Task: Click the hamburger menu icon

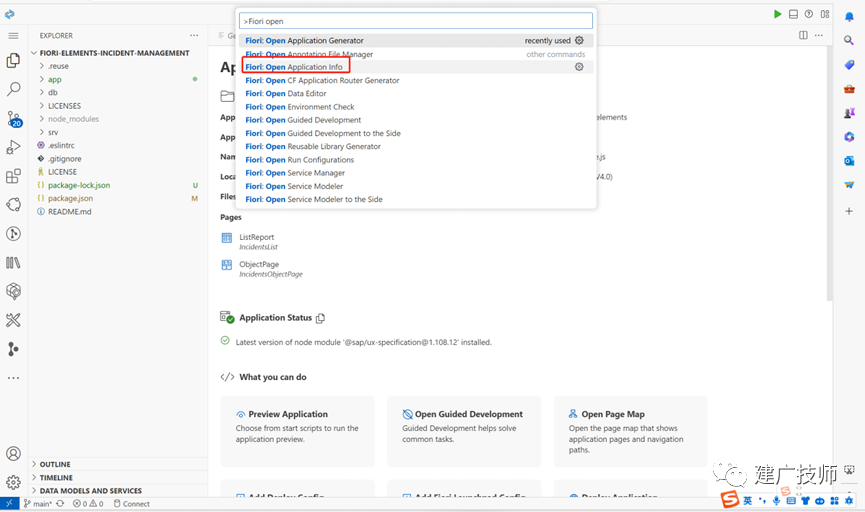Action: pos(13,36)
